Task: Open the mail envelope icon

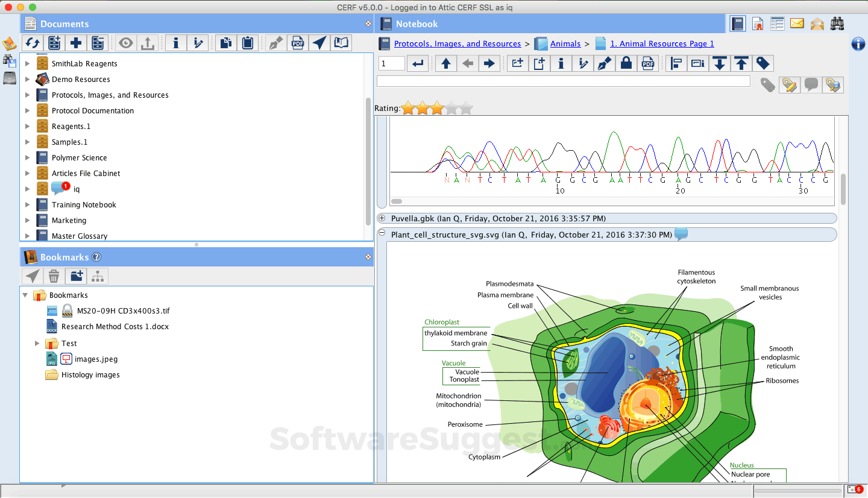Action: coord(797,24)
